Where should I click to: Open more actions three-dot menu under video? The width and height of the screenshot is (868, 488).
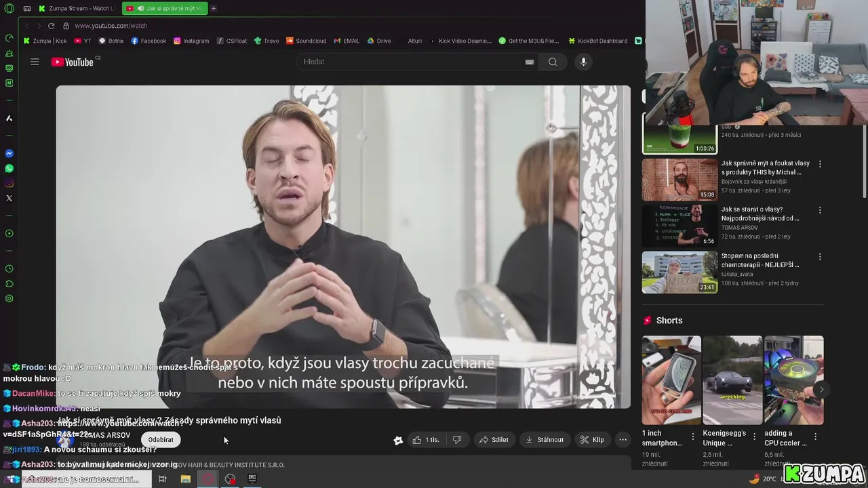point(623,440)
